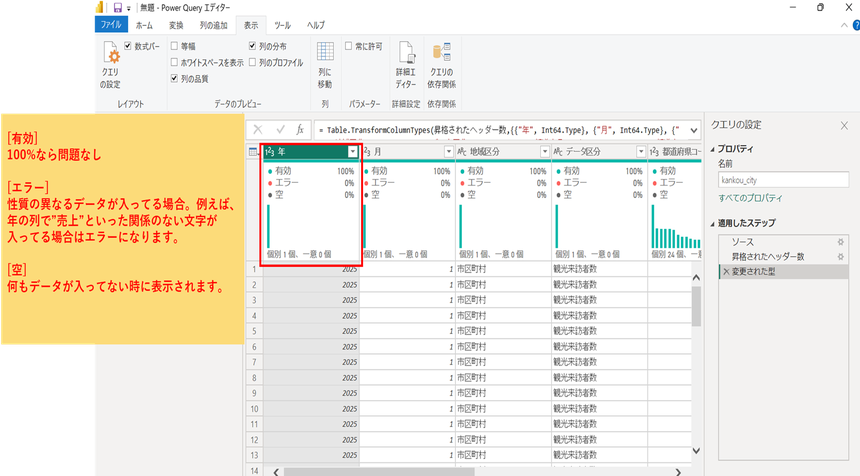Open gear settings for ソース step

pos(840,242)
